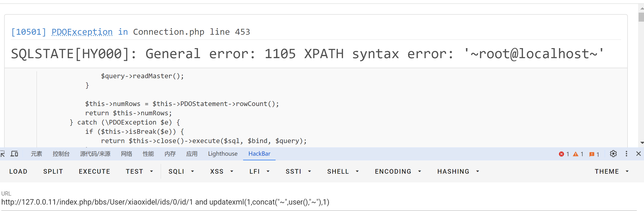Open DevTools settings gear
Viewport: 644px width, 211px height.
coord(613,154)
